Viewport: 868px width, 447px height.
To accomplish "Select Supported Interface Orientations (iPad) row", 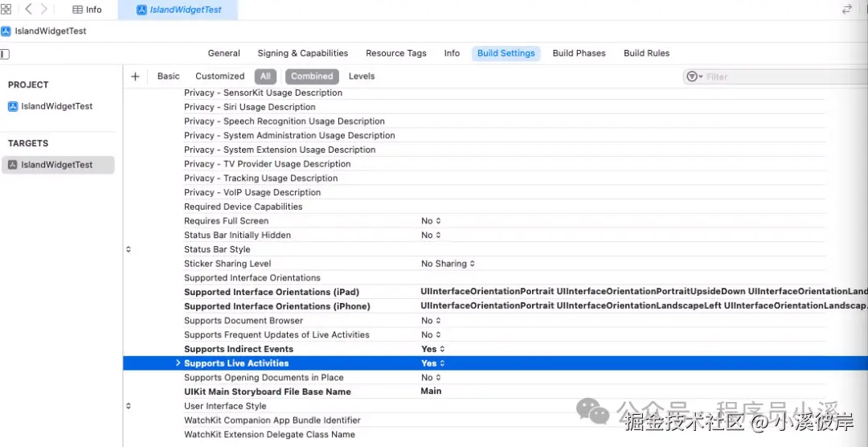I will [x=272, y=292].
